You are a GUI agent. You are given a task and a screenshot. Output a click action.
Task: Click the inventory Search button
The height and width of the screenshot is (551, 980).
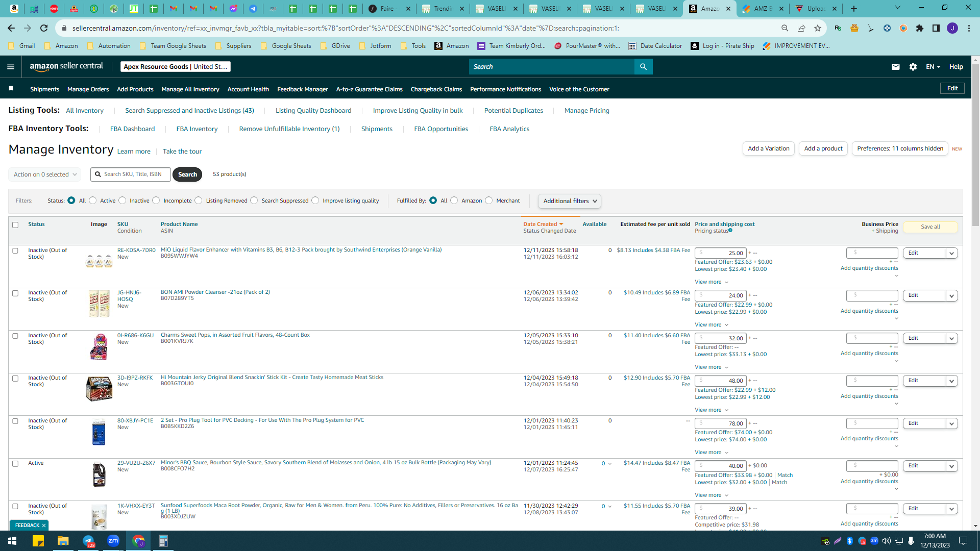[x=187, y=174]
